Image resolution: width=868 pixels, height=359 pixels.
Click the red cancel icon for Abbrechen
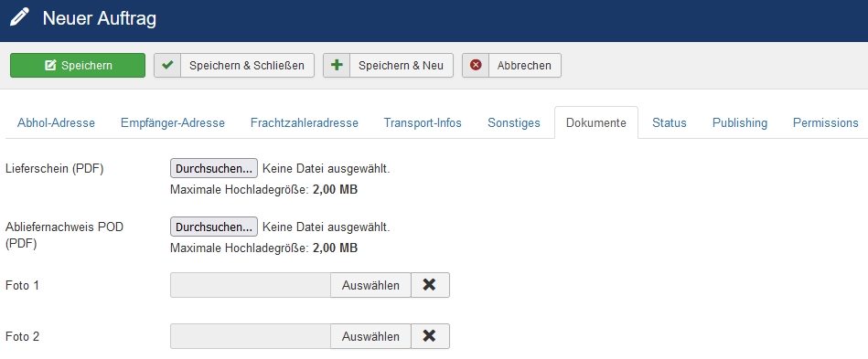476,65
